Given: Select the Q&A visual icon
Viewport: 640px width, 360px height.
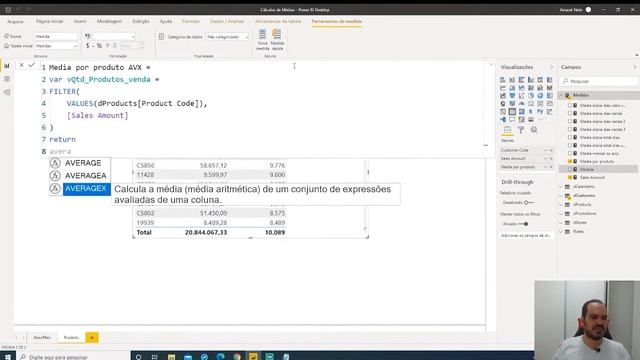Looking at the screenshot, I should (512, 120).
